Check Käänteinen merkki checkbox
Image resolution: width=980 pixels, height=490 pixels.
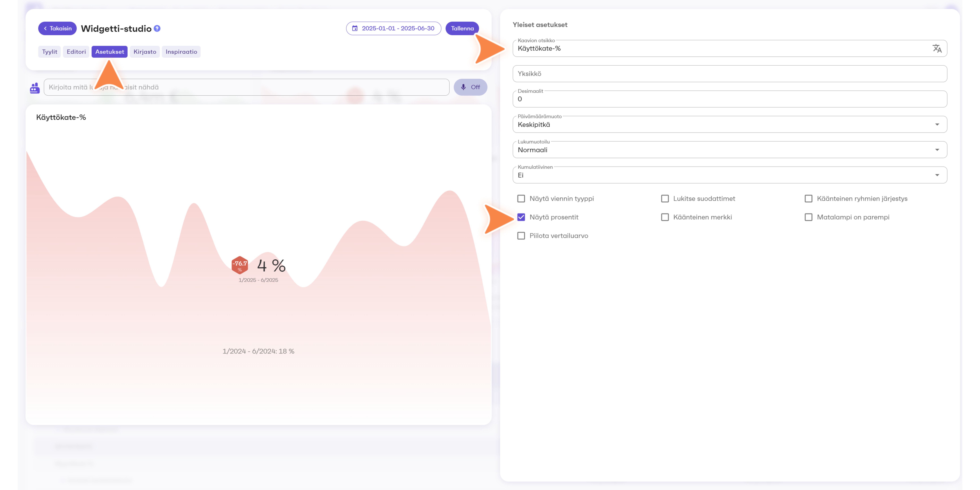665,217
